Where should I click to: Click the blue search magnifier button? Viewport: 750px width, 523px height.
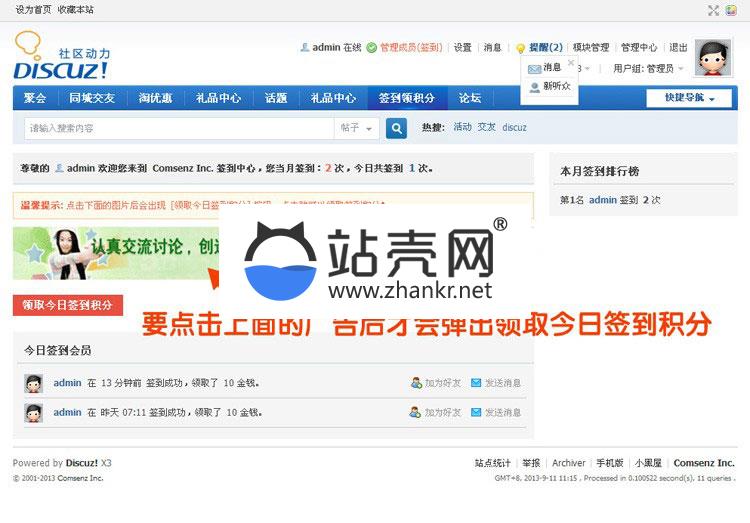396,128
